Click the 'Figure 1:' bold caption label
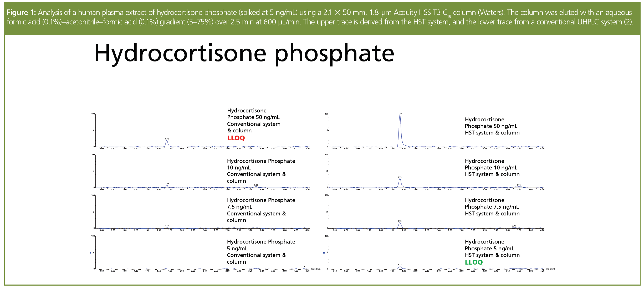Viewport: 644px width, 289px height. click(21, 12)
